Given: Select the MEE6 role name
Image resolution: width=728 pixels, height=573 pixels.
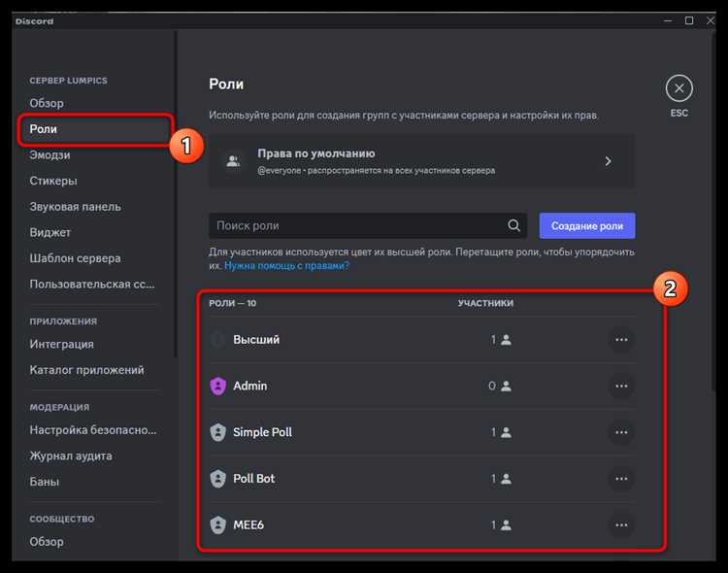Looking at the screenshot, I should coord(248,525).
